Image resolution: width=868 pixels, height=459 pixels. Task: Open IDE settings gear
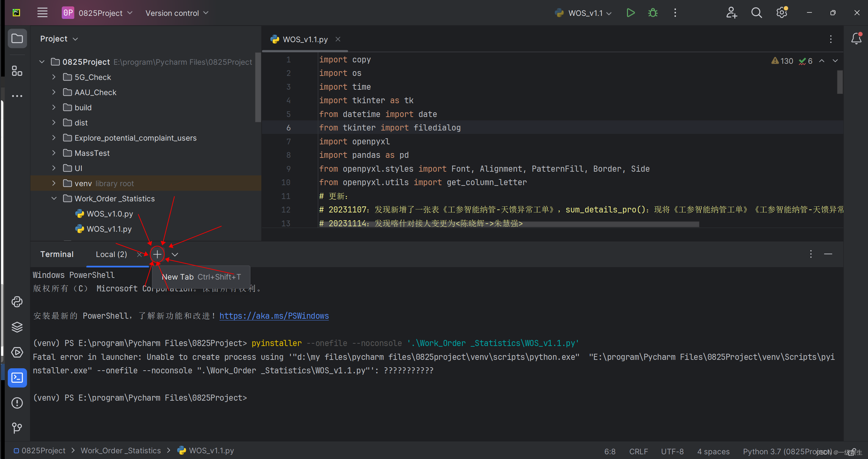point(782,13)
